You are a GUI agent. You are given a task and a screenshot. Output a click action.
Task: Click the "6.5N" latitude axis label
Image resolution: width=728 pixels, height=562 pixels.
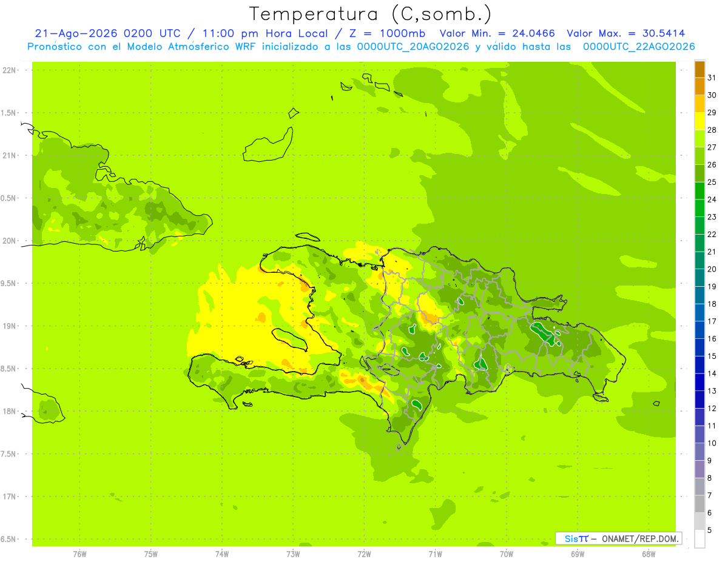tap(8, 539)
